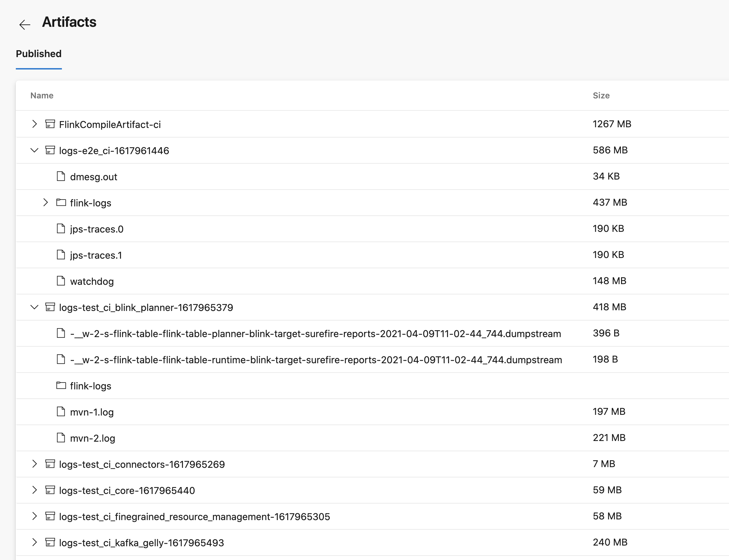This screenshot has height=560, width=729.
Task: Click the logs-test_ci_core-1617965440 archive icon
Action: coord(50,490)
